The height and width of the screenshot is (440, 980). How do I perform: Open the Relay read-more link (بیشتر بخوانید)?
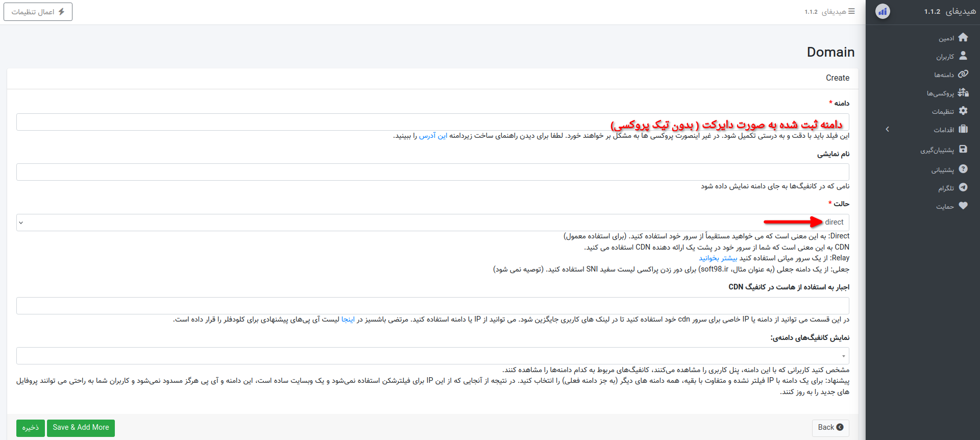tap(718, 258)
